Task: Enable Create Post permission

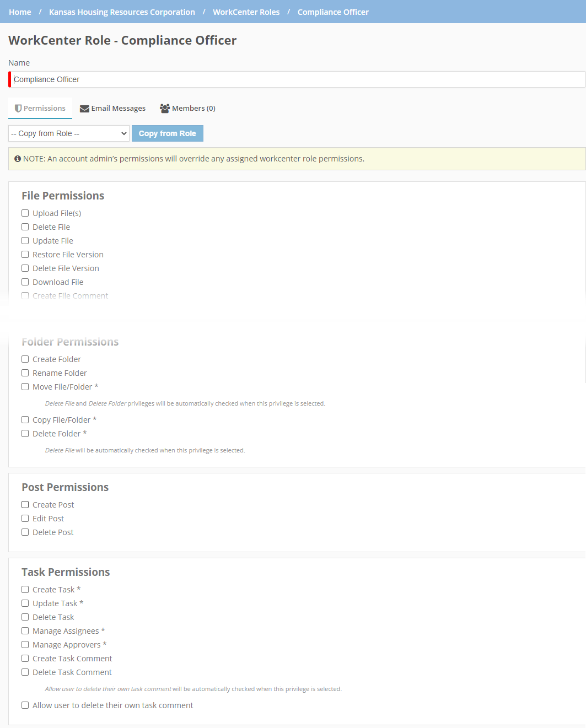Action: click(x=25, y=505)
